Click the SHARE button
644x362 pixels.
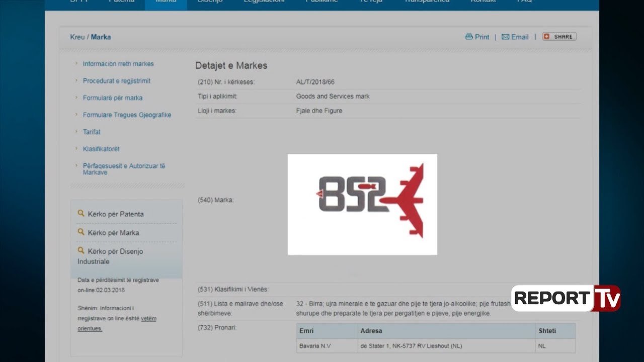[559, 37]
